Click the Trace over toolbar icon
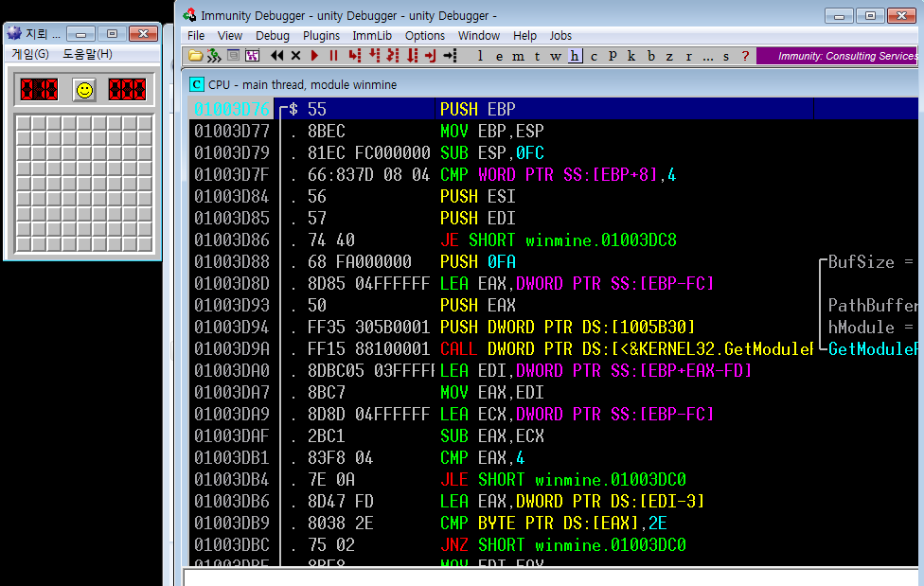The height and width of the screenshot is (586, 924). point(413,56)
